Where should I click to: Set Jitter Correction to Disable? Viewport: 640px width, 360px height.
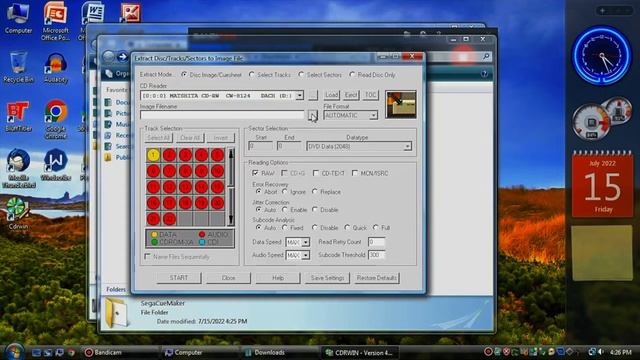coord(315,209)
